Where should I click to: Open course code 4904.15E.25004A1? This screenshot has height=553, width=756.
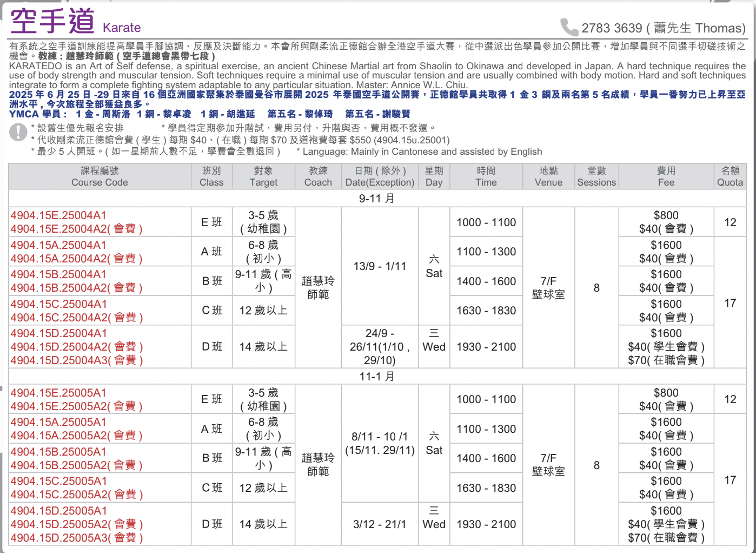[58, 215]
